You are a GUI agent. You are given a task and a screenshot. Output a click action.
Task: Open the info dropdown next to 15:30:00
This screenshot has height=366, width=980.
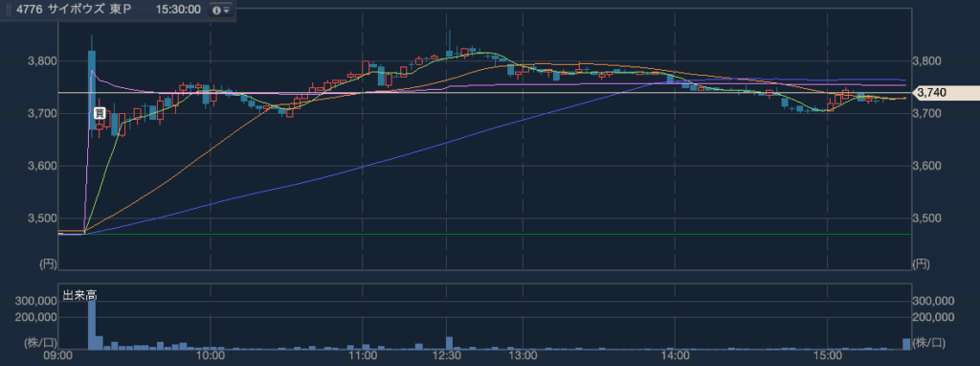click(x=221, y=10)
